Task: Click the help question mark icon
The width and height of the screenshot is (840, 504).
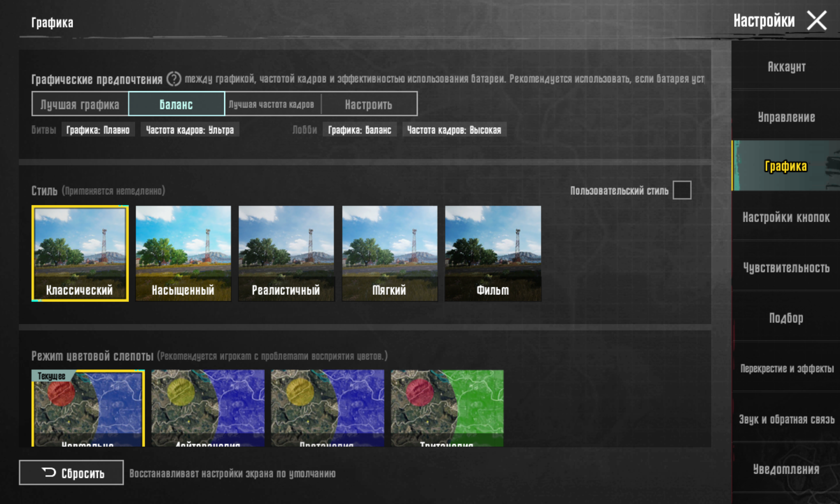Action: coord(173,79)
